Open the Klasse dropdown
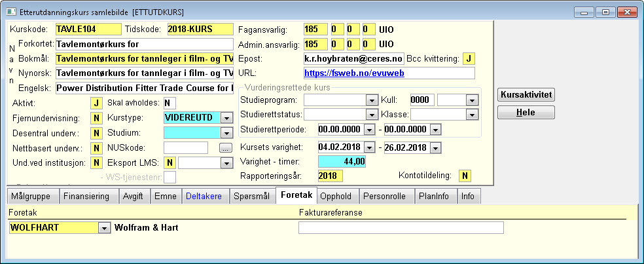This screenshot has height=264, width=644. [471, 115]
